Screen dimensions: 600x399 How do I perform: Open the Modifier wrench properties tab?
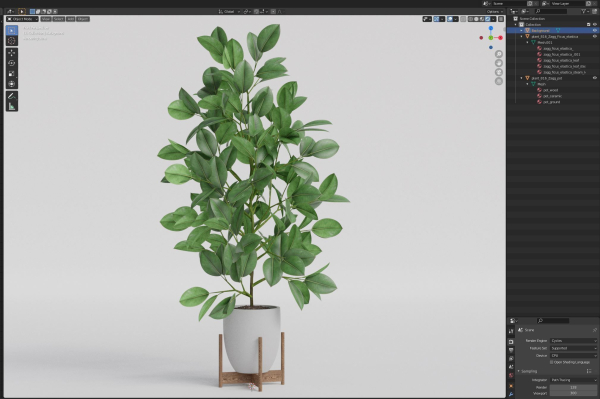tap(511, 394)
